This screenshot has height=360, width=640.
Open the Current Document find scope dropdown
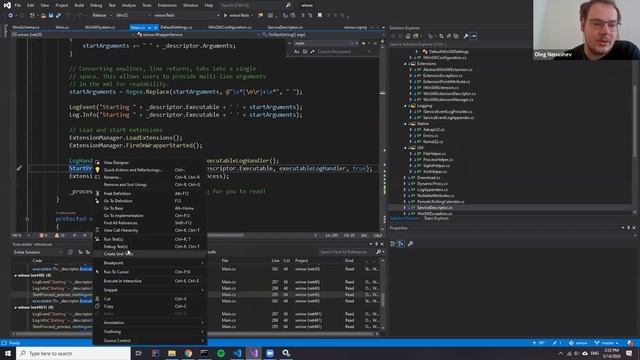point(344,52)
